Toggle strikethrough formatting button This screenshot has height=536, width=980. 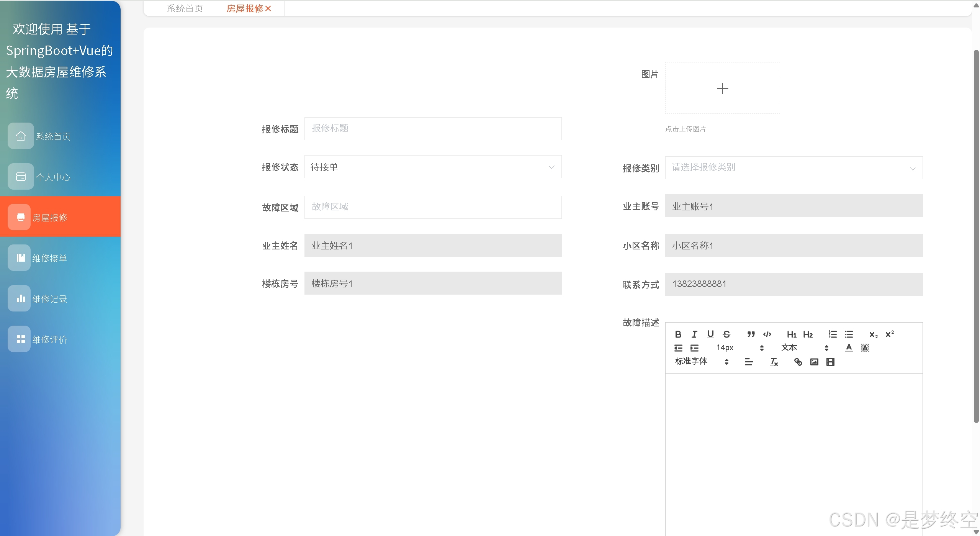(x=726, y=334)
